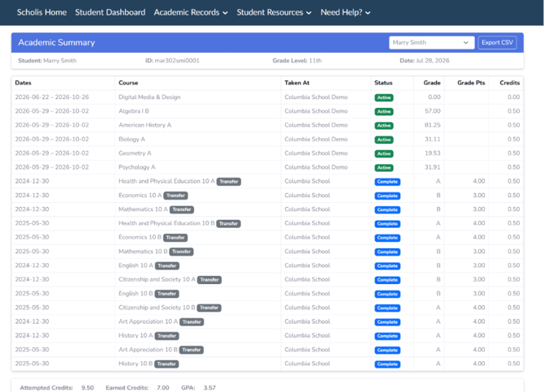Click the Status column header
The image size is (544, 392).
tap(383, 83)
